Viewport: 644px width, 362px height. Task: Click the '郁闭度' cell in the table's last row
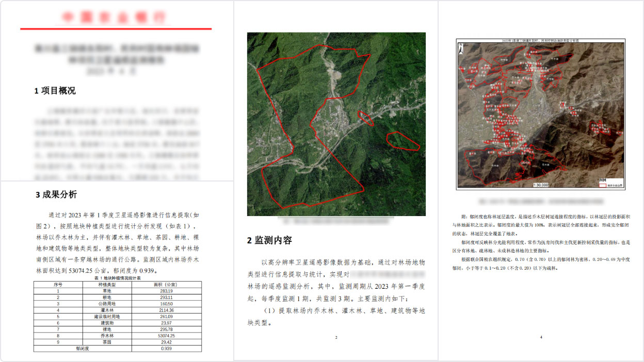[x=83, y=348]
